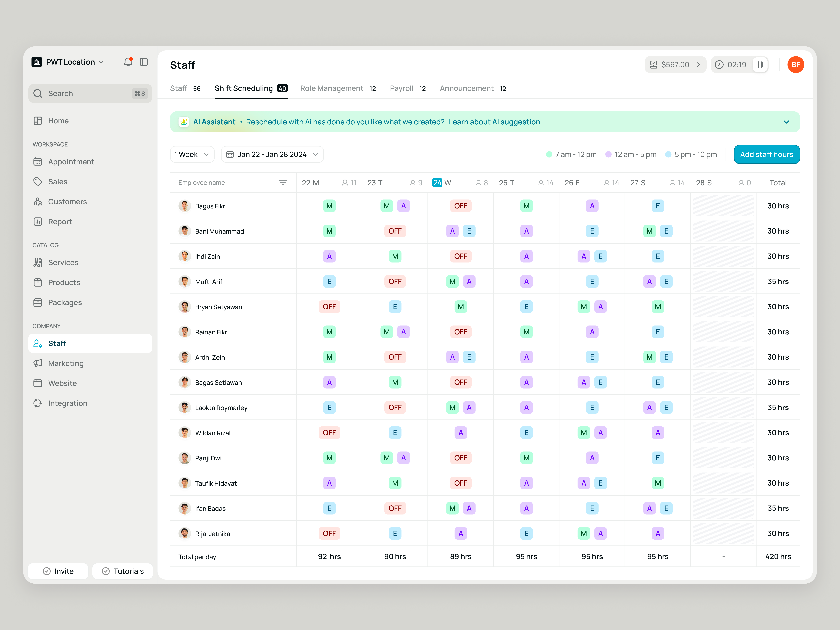Image resolution: width=840 pixels, height=630 pixels.
Task: Click the 12 am - 5 pm purple legend dot
Action: [x=608, y=155]
